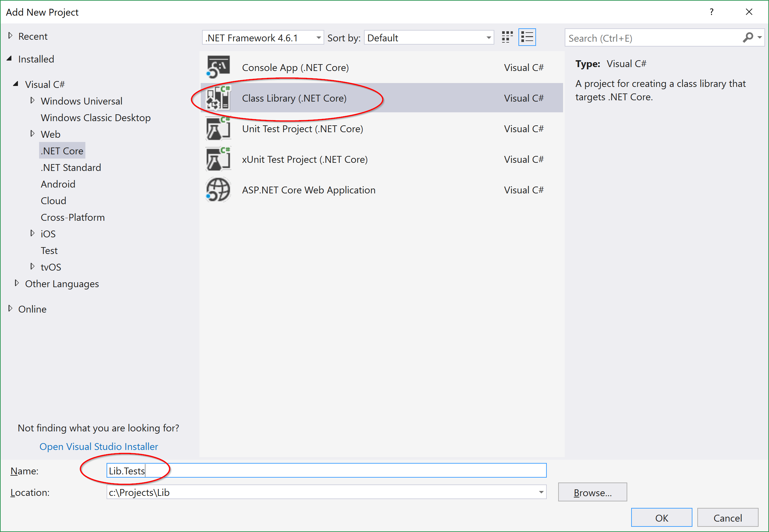Collapse the Visual C# node
This screenshot has width=769, height=532.
pos(16,84)
